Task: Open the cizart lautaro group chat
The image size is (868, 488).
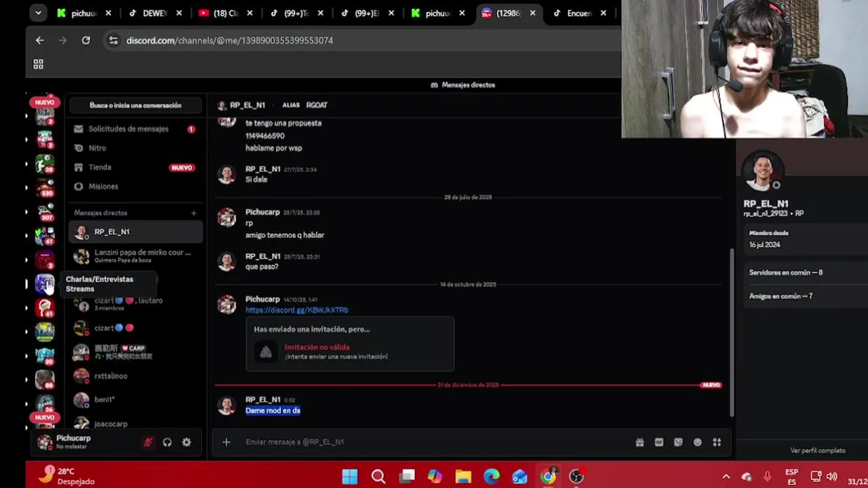Action: [136, 304]
